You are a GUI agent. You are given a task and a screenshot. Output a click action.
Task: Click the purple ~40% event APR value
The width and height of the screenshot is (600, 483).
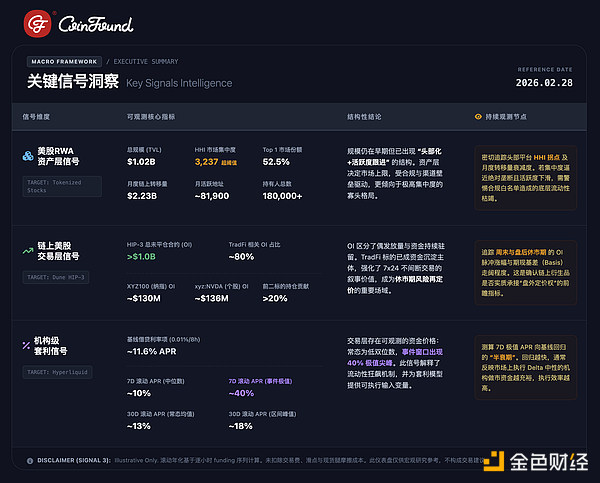point(241,393)
